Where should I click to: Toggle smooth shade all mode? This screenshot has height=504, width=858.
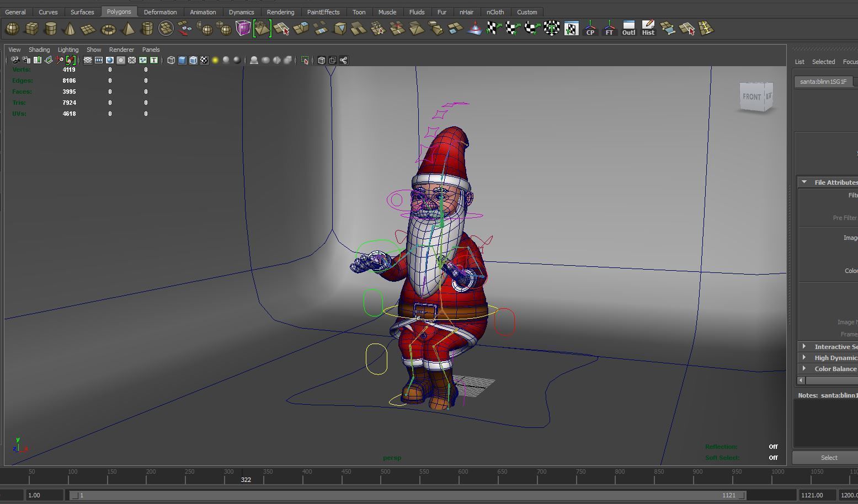[x=182, y=60]
